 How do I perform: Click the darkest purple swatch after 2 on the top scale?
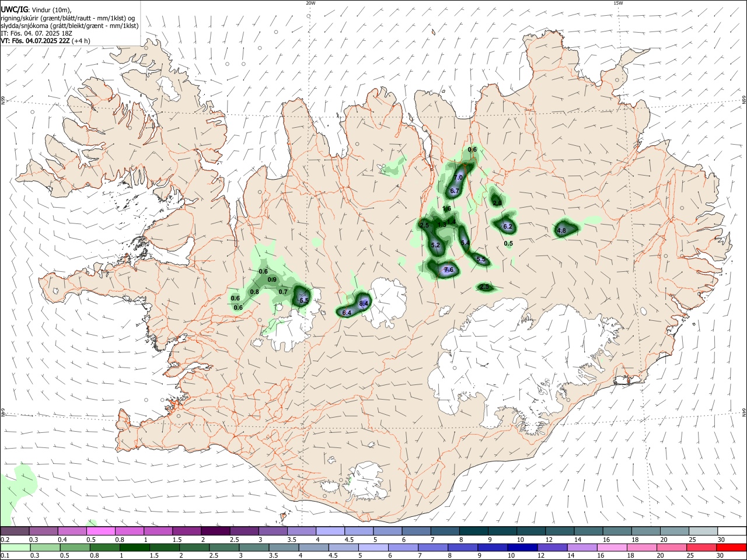pos(215,531)
